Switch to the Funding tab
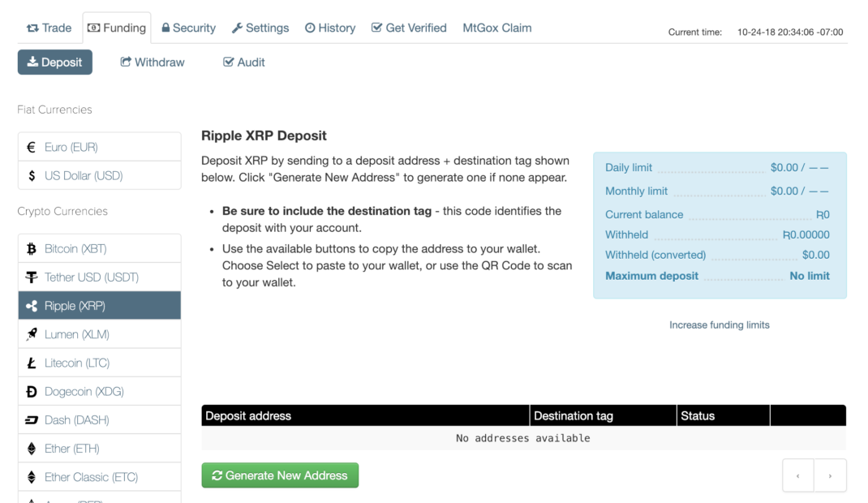 [117, 28]
